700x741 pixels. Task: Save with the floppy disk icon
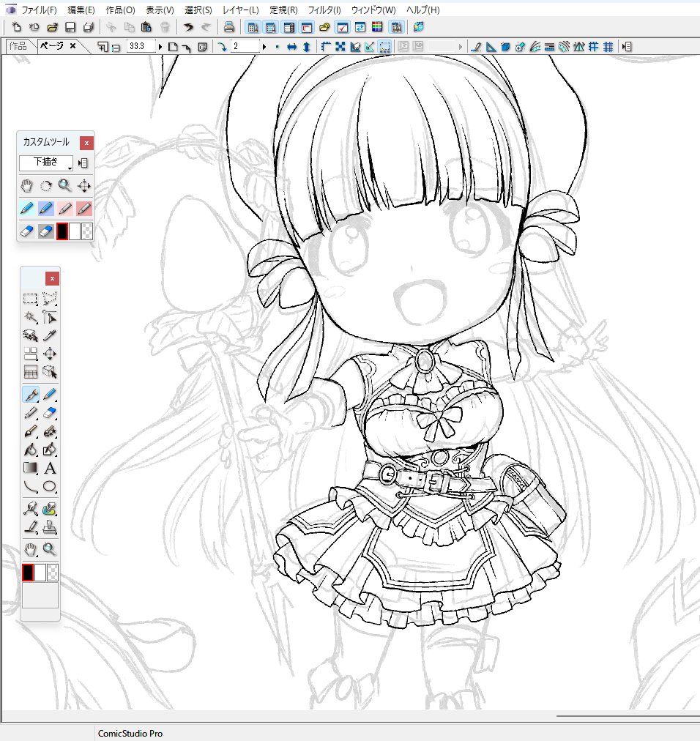tap(70, 27)
